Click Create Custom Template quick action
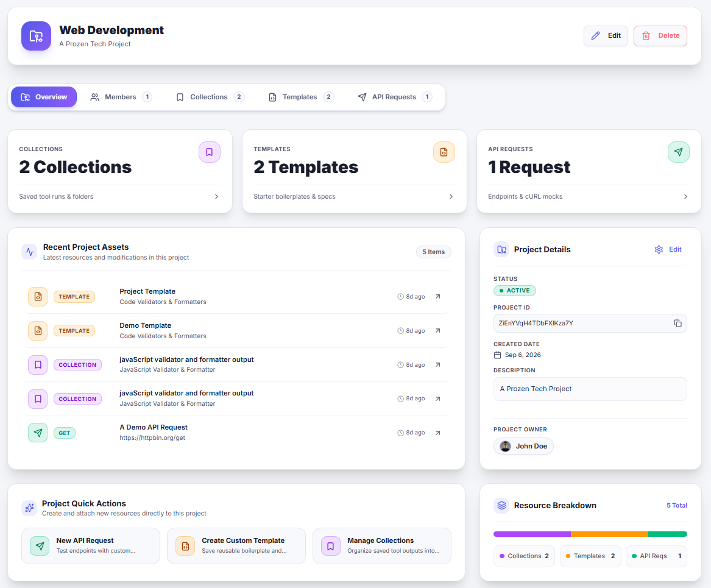The height and width of the screenshot is (588, 711). 236,546
